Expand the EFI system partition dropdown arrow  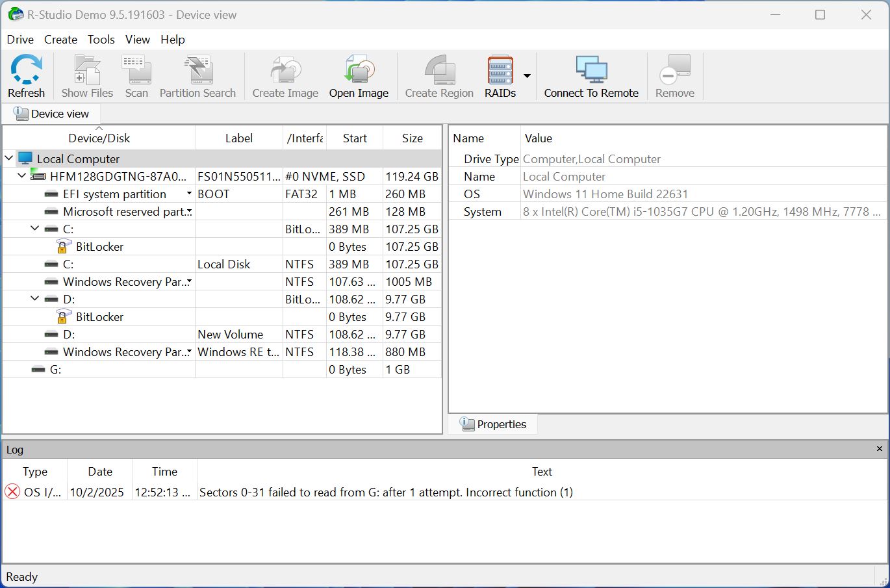188,193
